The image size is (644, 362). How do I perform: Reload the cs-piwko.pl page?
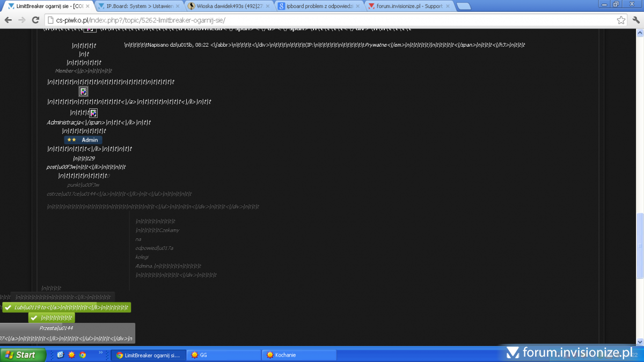click(x=35, y=20)
